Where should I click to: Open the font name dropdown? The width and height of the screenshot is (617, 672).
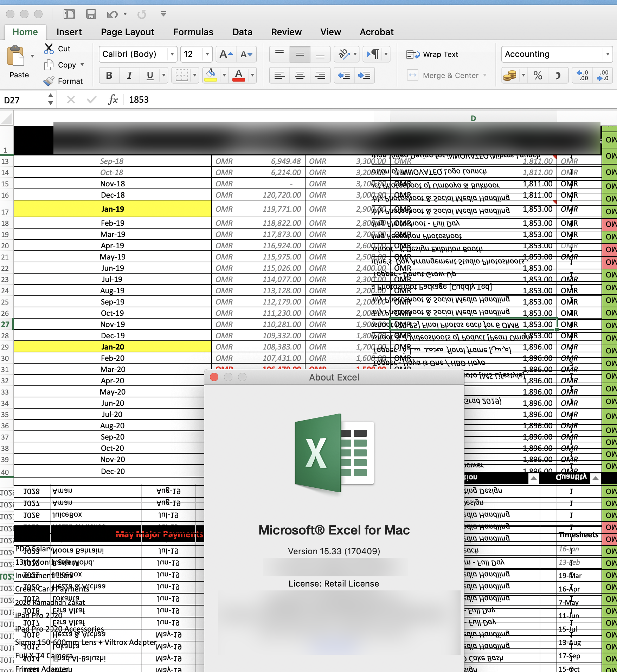pyautogui.click(x=172, y=54)
